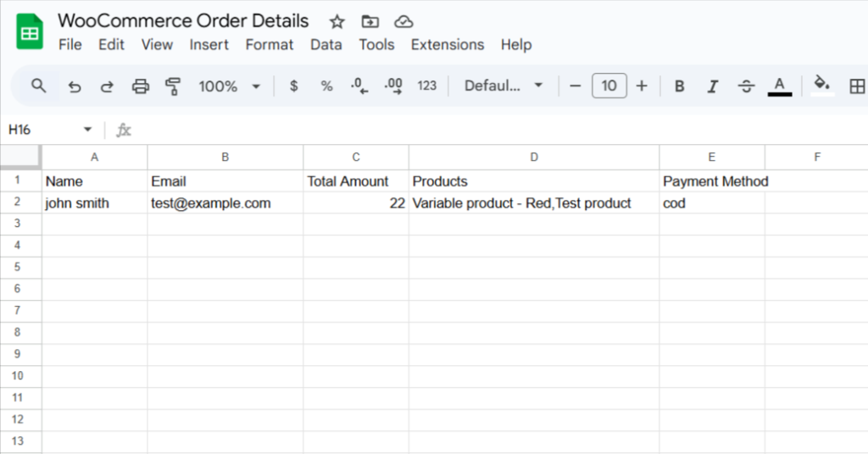Viewport: 868px width, 454px height.
Task: Activate the paint format roller
Action: click(174, 86)
